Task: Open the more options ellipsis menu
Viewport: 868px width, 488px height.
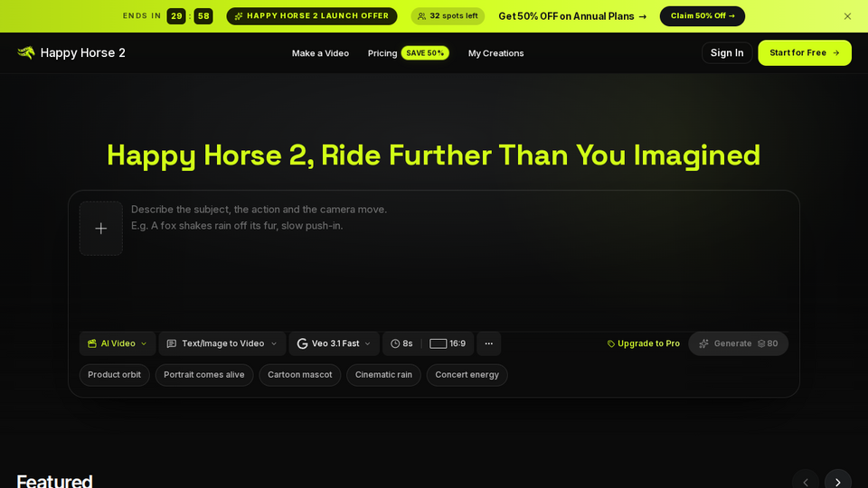Action: (x=489, y=343)
